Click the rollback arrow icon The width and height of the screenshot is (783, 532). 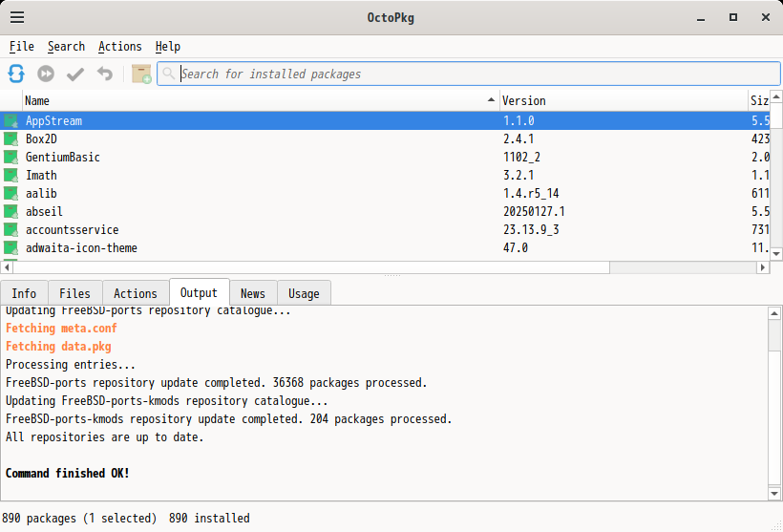(104, 74)
